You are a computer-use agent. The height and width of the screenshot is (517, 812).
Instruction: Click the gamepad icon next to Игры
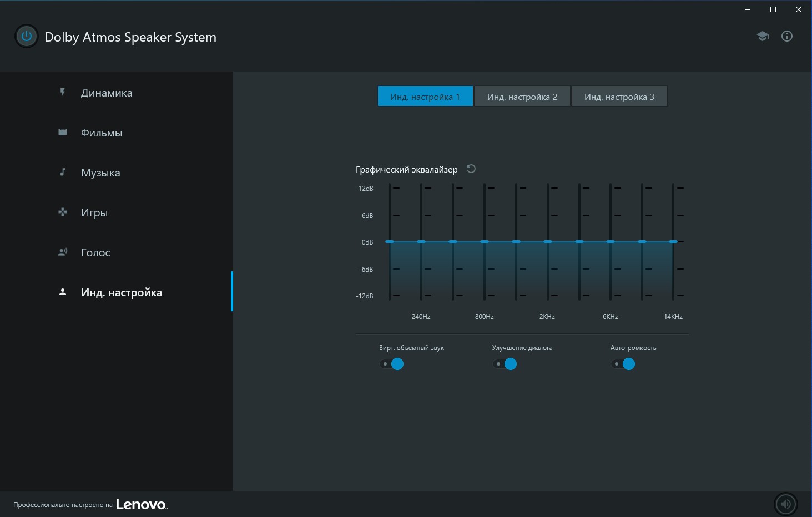tap(63, 212)
